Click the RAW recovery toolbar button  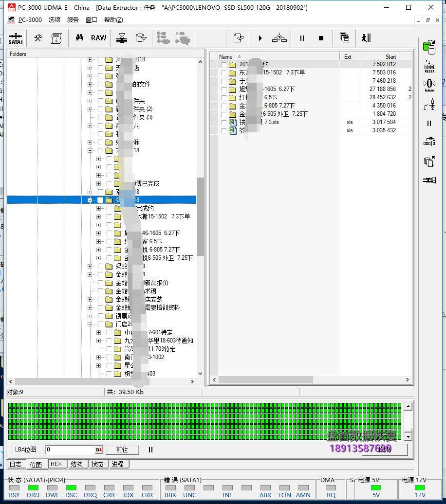pyautogui.click(x=98, y=38)
